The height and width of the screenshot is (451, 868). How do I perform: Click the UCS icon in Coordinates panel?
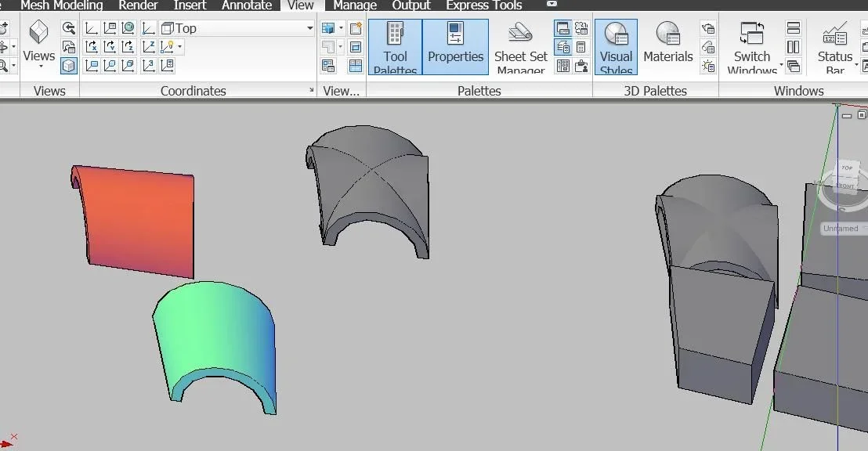point(92,28)
